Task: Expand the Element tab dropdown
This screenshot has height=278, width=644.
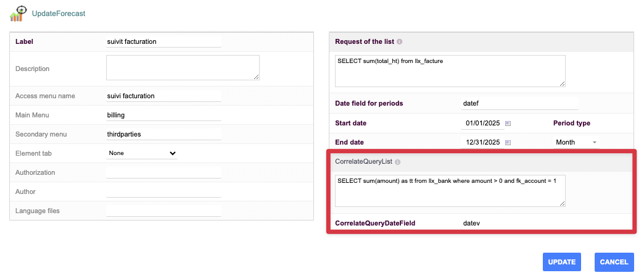Action: (142, 153)
